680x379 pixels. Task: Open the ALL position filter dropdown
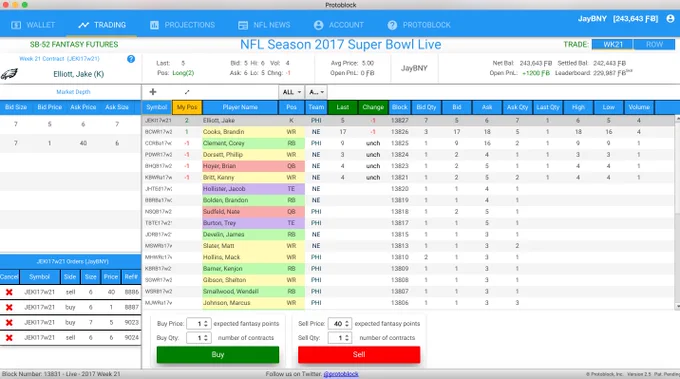(291, 92)
